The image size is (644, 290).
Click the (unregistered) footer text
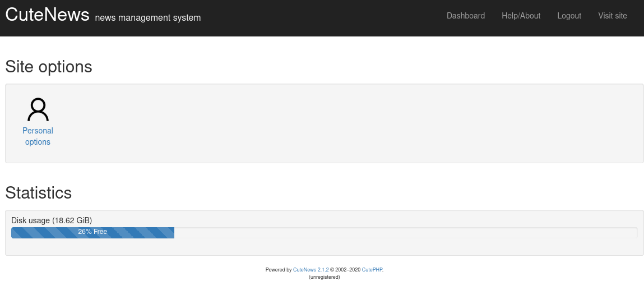(x=324, y=277)
